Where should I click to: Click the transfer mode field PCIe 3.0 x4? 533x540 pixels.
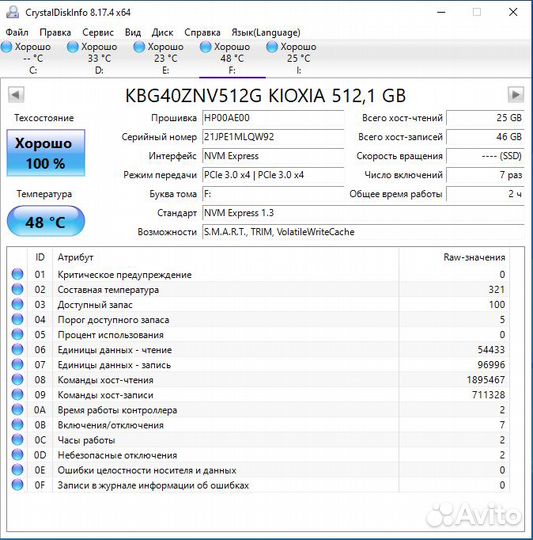tap(273, 175)
